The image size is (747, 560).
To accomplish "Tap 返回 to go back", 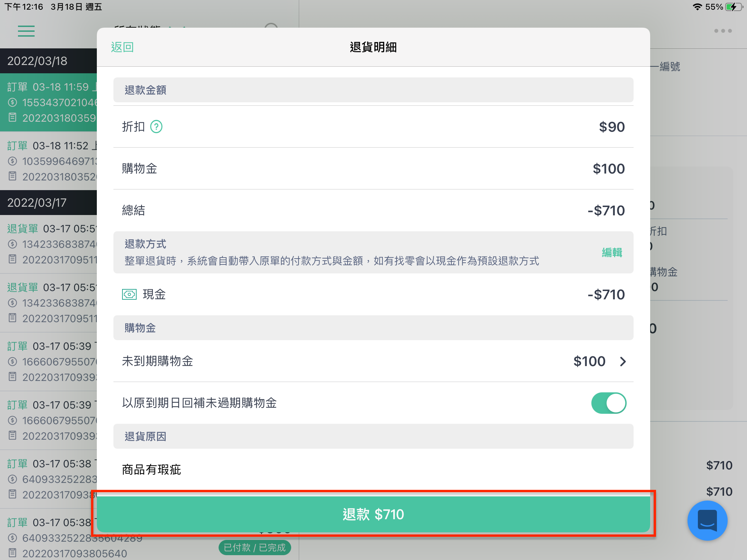I will [x=122, y=47].
